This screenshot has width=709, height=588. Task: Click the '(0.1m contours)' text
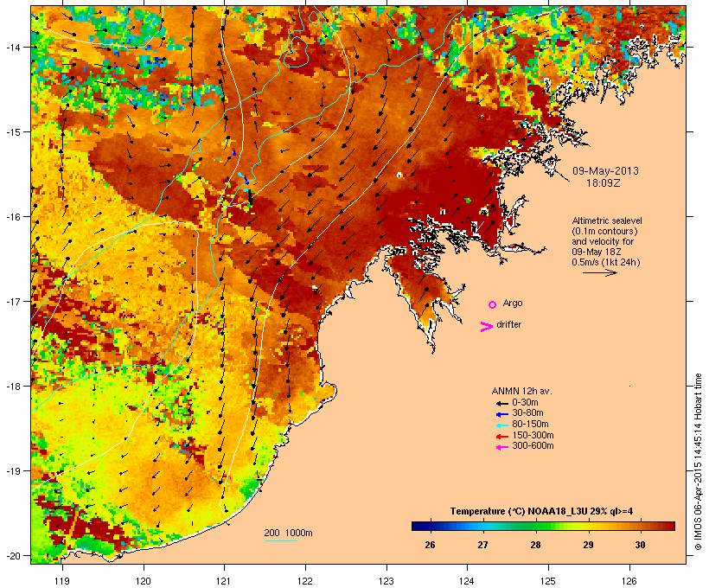pos(604,231)
